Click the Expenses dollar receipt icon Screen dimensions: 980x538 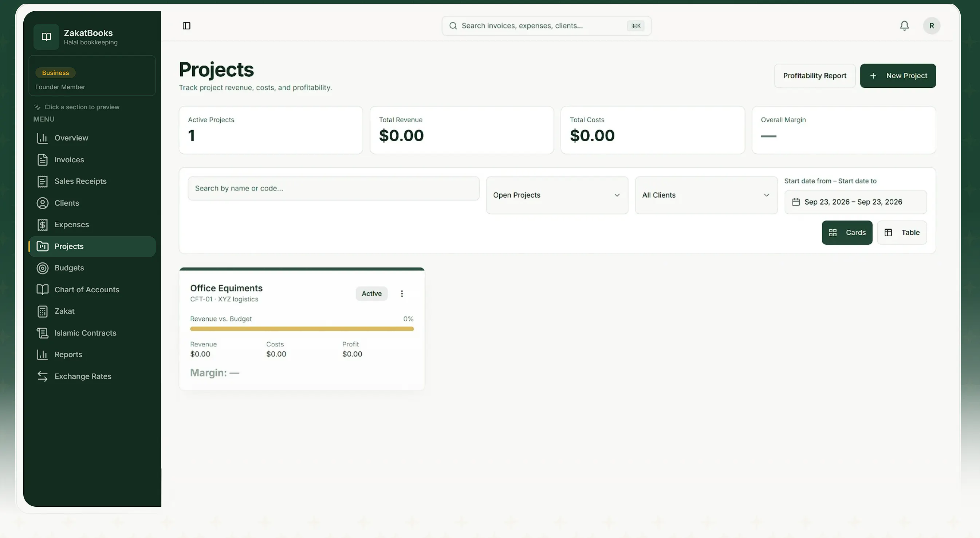coord(42,224)
